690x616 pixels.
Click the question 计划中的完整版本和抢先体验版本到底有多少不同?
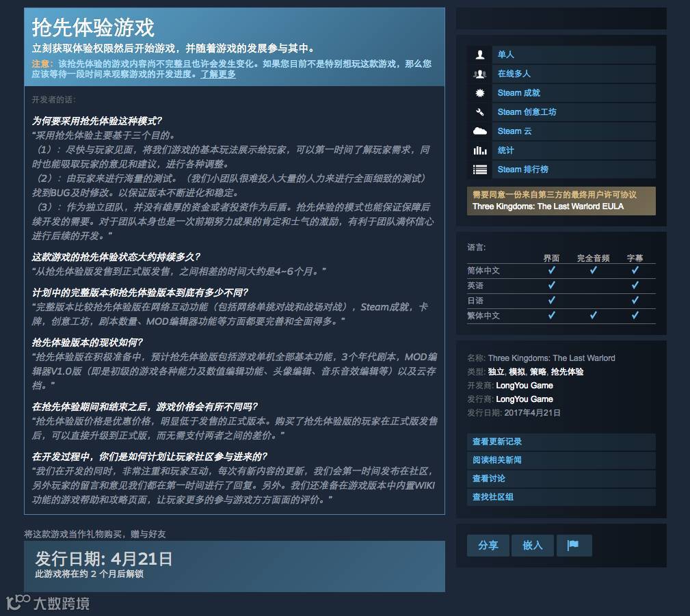[x=140, y=292]
